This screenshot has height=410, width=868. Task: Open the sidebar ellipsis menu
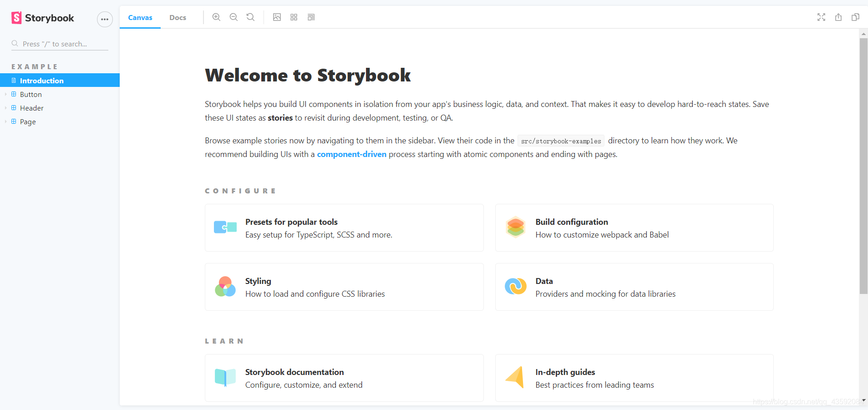pos(105,19)
